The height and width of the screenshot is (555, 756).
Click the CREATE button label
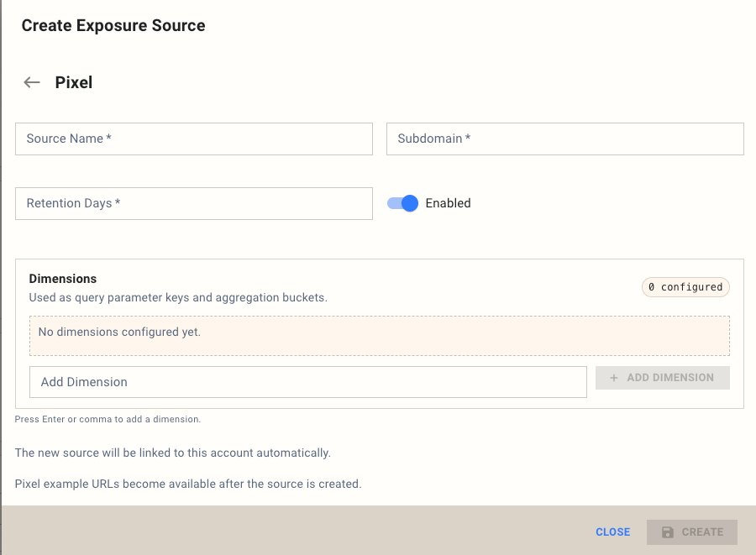coord(702,532)
